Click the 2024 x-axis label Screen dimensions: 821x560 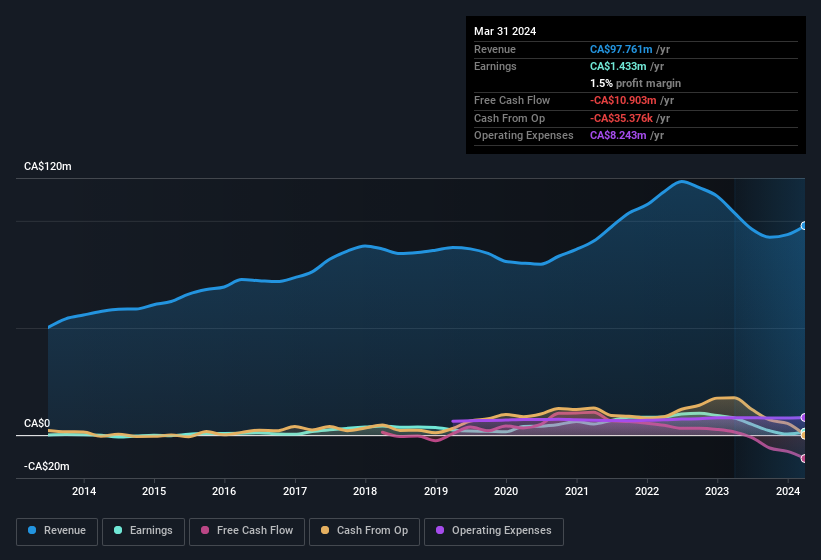[x=787, y=491]
